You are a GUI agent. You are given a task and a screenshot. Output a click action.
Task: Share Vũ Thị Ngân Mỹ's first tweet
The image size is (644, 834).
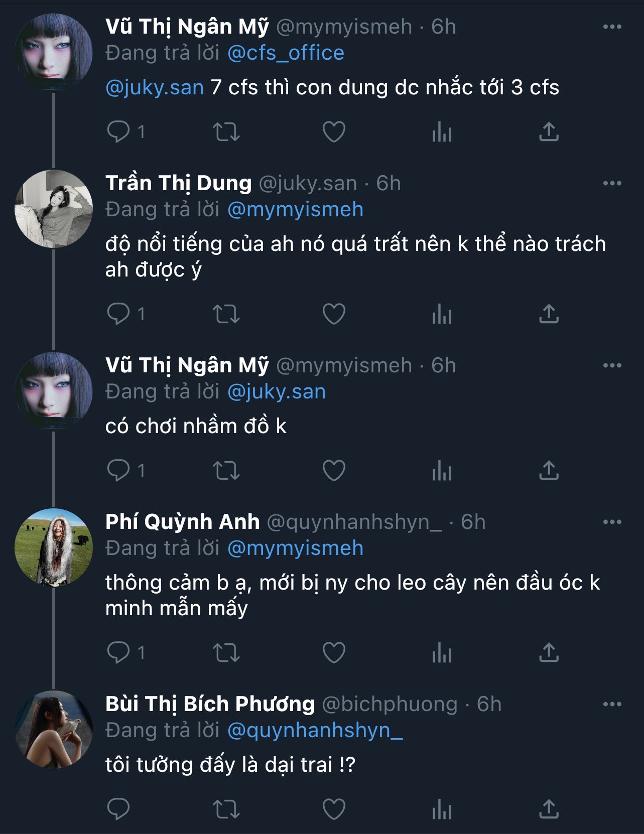(x=549, y=132)
